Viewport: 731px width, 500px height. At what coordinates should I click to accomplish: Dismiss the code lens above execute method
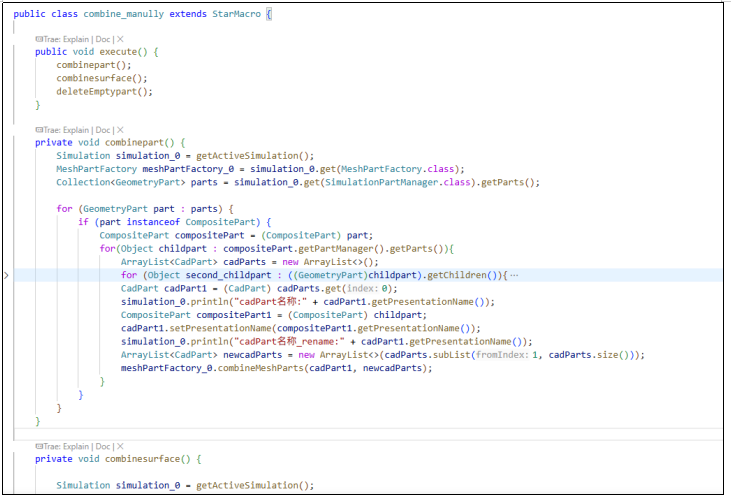pos(120,39)
